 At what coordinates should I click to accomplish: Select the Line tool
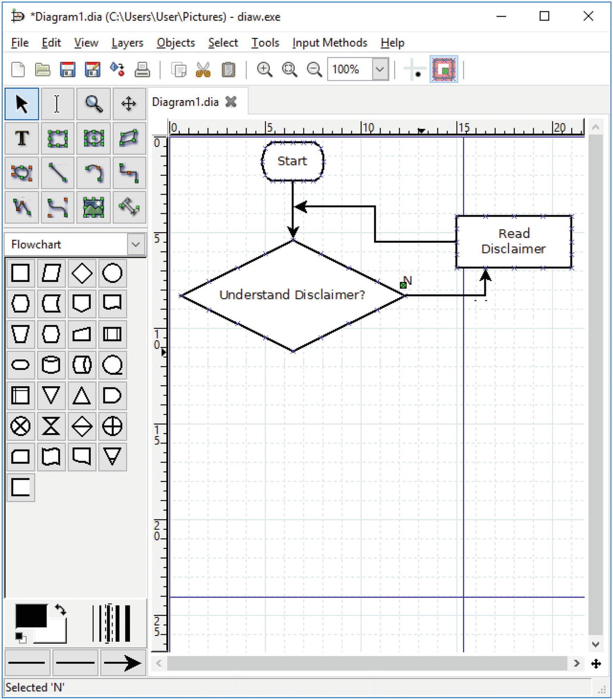click(x=57, y=173)
